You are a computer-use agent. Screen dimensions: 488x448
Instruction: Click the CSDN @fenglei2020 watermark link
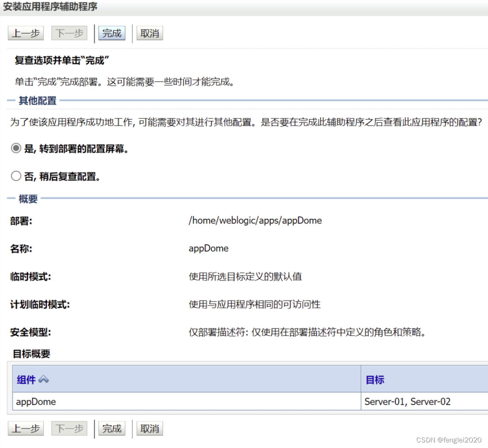pyautogui.click(x=448, y=440)
